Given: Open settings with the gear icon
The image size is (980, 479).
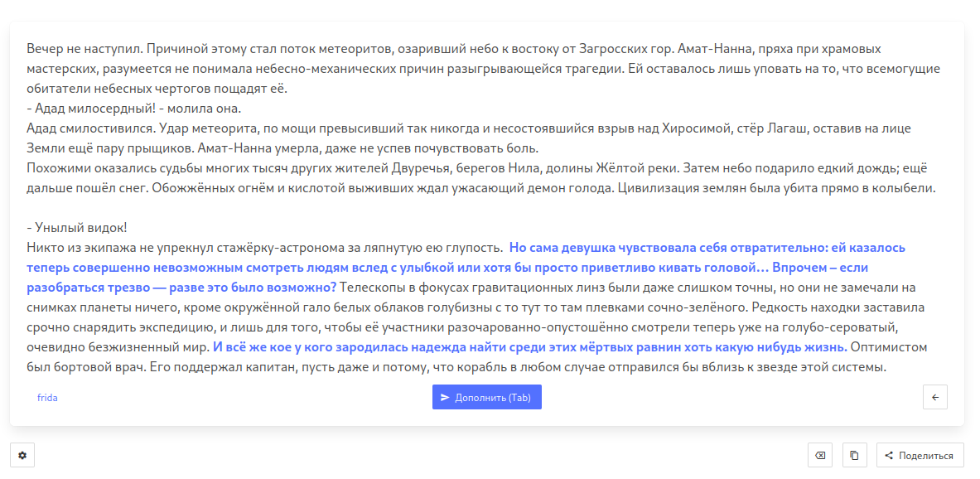Looking at the screenshot, I should [22, 455].
